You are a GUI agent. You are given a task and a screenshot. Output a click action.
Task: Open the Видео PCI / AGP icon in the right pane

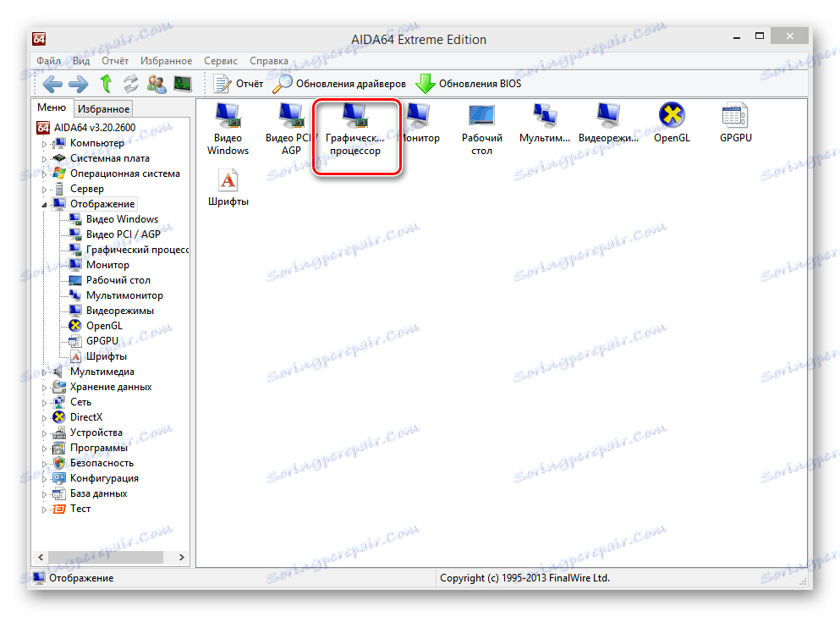(290, 129)
